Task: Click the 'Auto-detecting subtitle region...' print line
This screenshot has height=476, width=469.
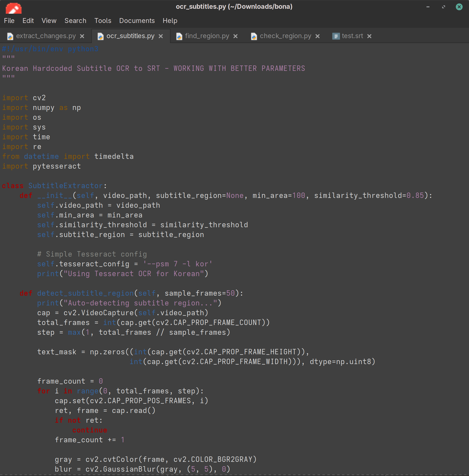Action: point(129,303)
